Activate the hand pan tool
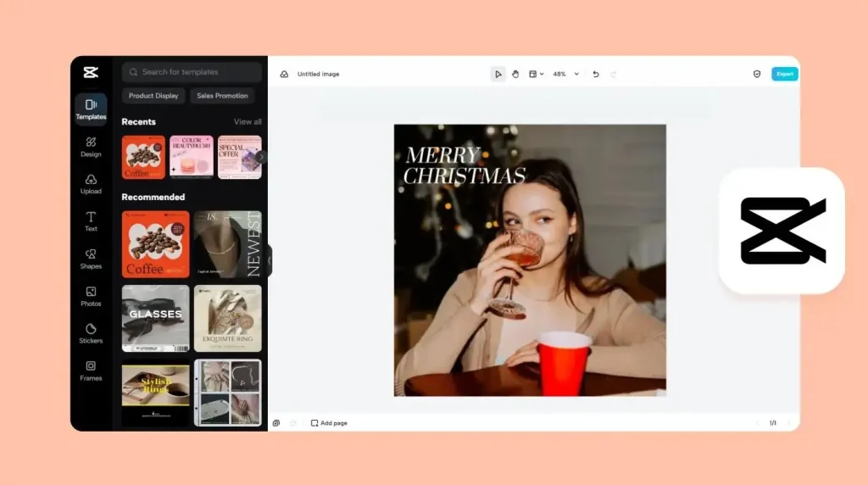The width and height of the screenshot is (868, 485). point(515,74)
